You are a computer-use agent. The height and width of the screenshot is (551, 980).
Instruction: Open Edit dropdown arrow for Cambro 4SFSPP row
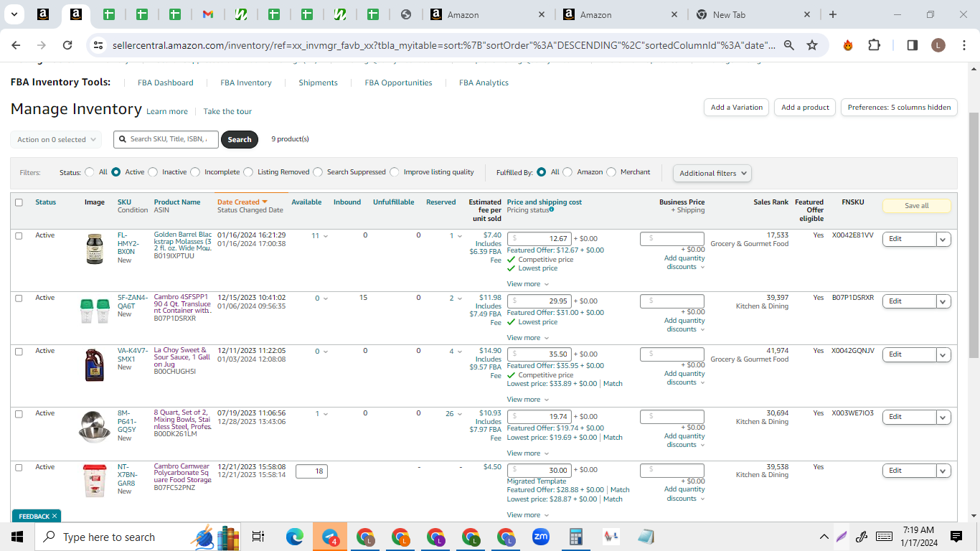click(x=943, y=301)
